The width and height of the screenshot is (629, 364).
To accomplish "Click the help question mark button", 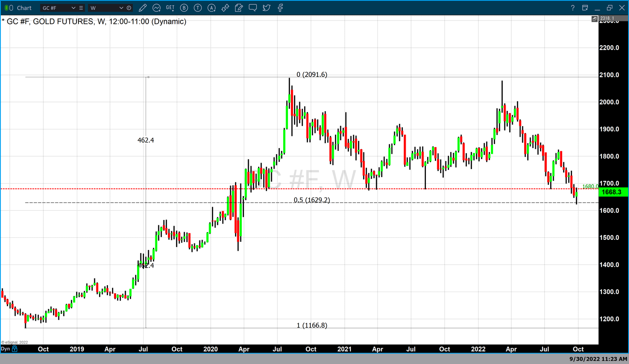I will click(x=572, y=8).
